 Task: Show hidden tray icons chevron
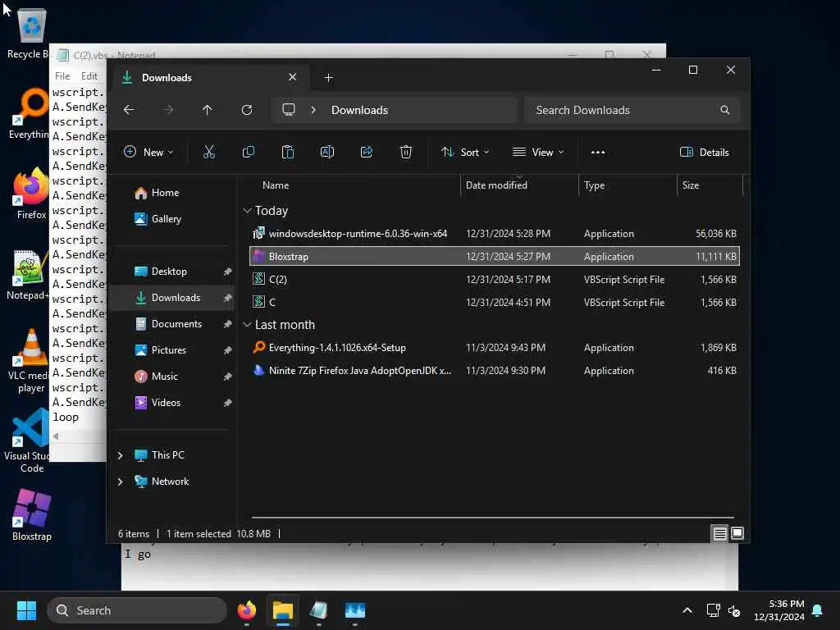(687, 610)
